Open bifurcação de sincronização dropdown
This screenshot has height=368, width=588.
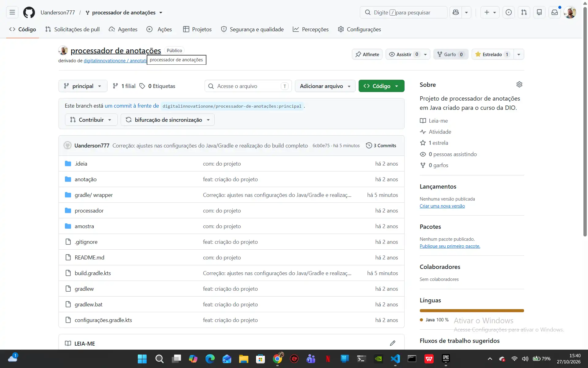168,120
